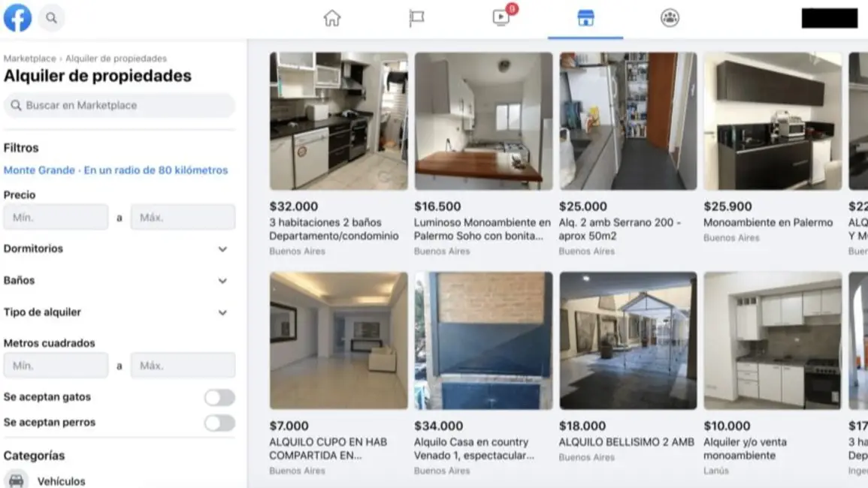Image resolution: width=868 pixels, height=488 pixels.
Task: Click the Facebook logo icon
Action: click(x=18, y=18)
